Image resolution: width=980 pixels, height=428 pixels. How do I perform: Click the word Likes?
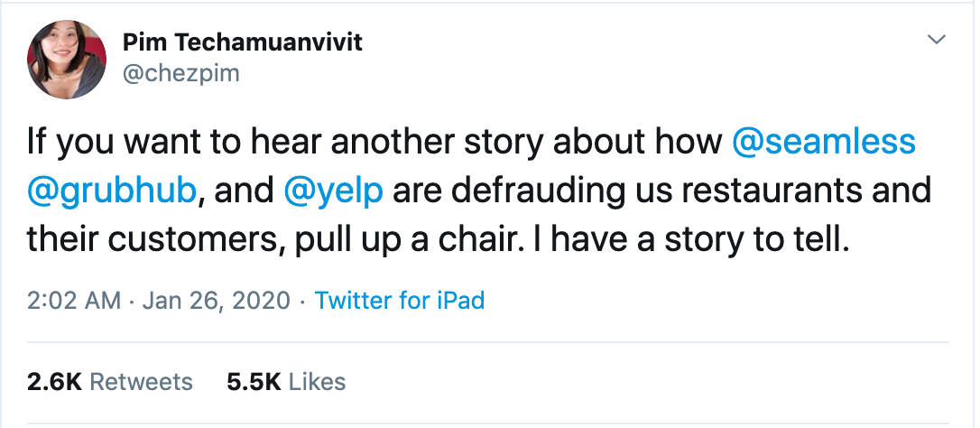[315, 382]
